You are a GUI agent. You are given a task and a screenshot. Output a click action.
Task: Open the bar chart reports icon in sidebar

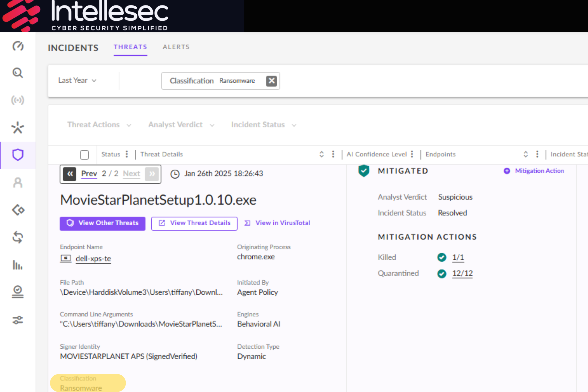click(x=18, y=265)
